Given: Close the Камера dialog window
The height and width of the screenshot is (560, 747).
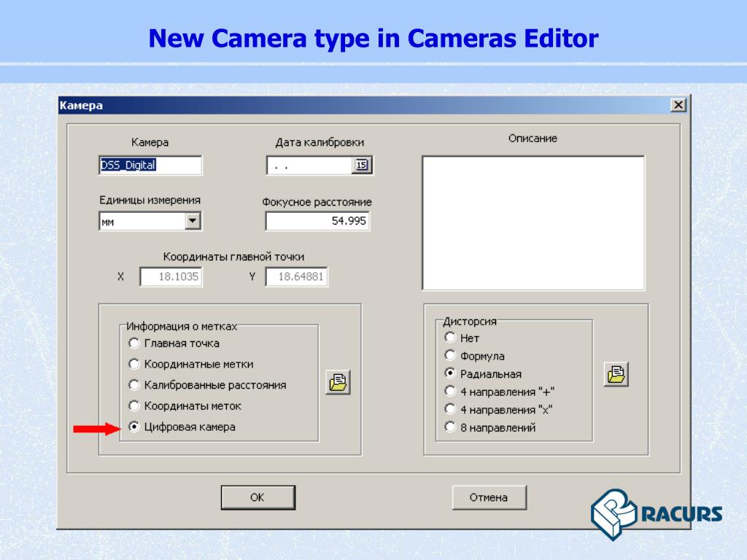Looking at the screenshot, I should coord(678,106).
